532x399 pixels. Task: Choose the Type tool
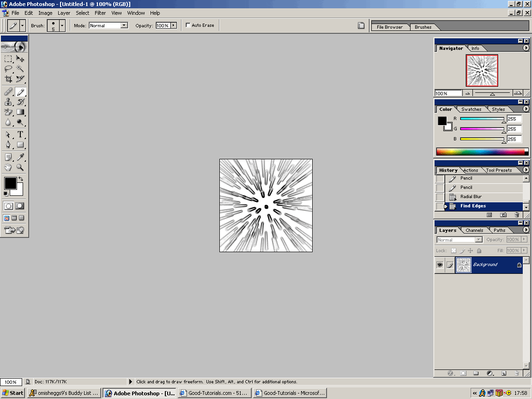pyautogui.click(x=20, y=134)
